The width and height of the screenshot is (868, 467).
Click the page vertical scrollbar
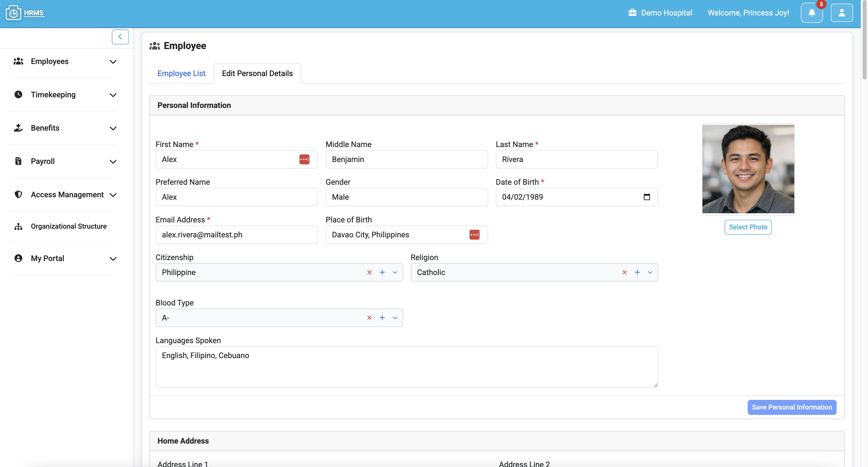[864, 40]
